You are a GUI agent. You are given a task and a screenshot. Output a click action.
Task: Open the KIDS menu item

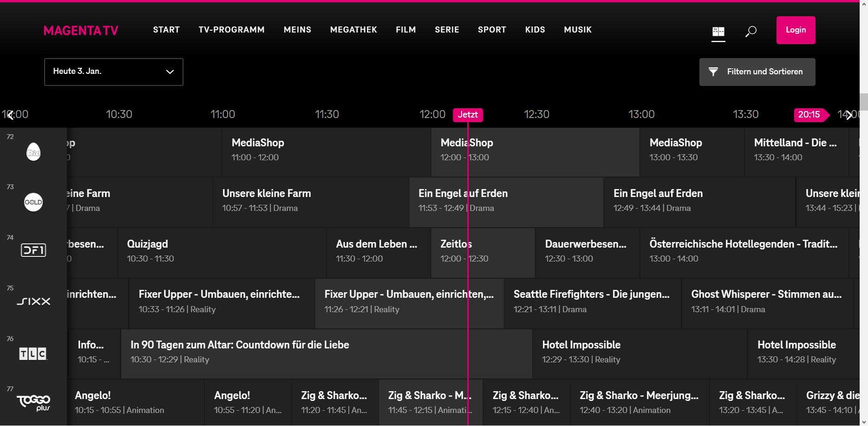pos(535,30)
